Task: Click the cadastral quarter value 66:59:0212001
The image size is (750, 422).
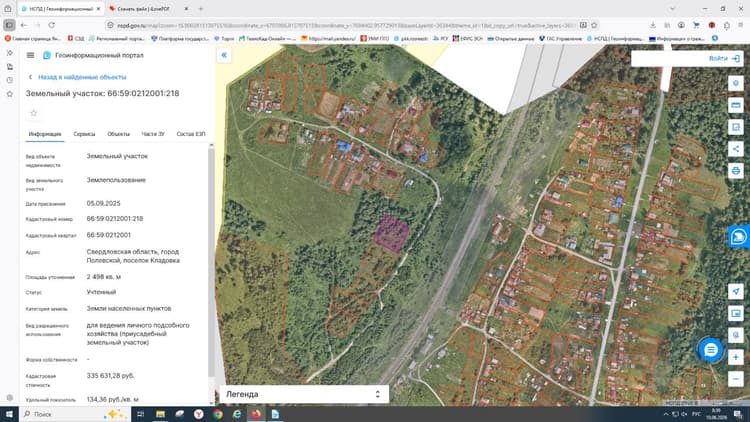Action: 109,235
